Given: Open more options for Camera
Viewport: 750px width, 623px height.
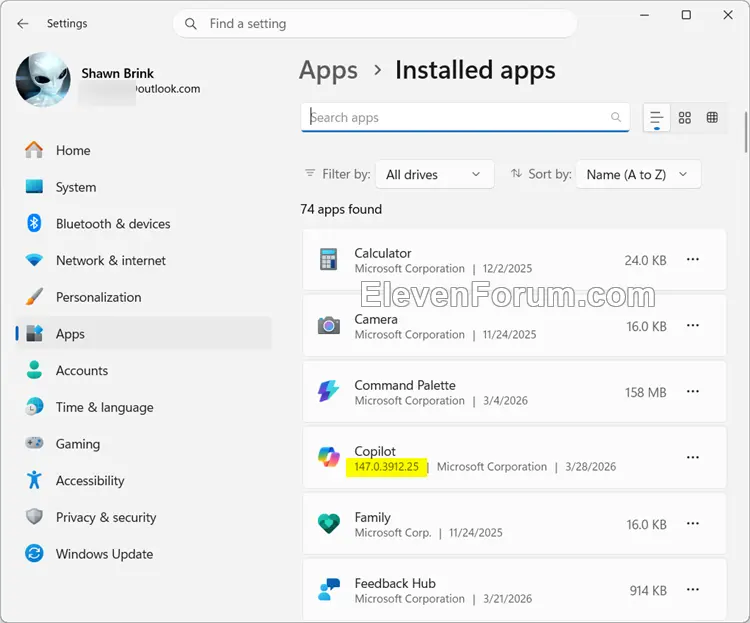Looking at the screenshot, I should tap(693, 325).
